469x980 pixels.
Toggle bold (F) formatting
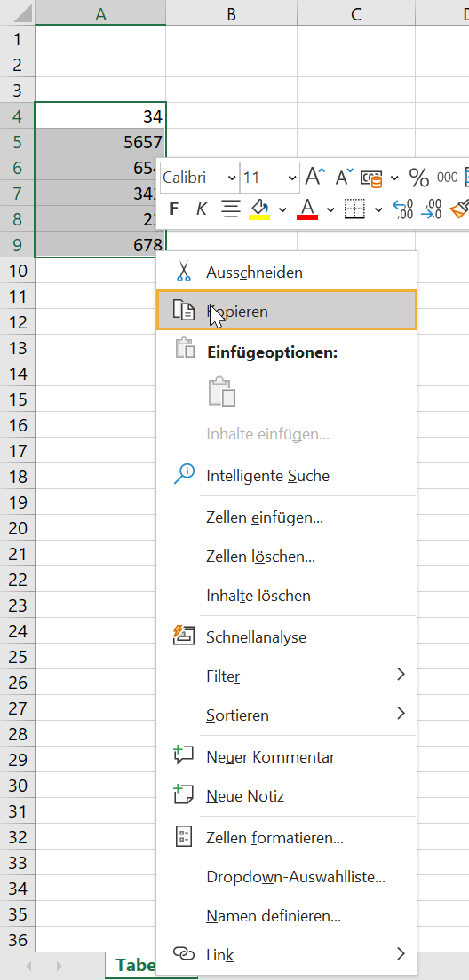point(174,209)
